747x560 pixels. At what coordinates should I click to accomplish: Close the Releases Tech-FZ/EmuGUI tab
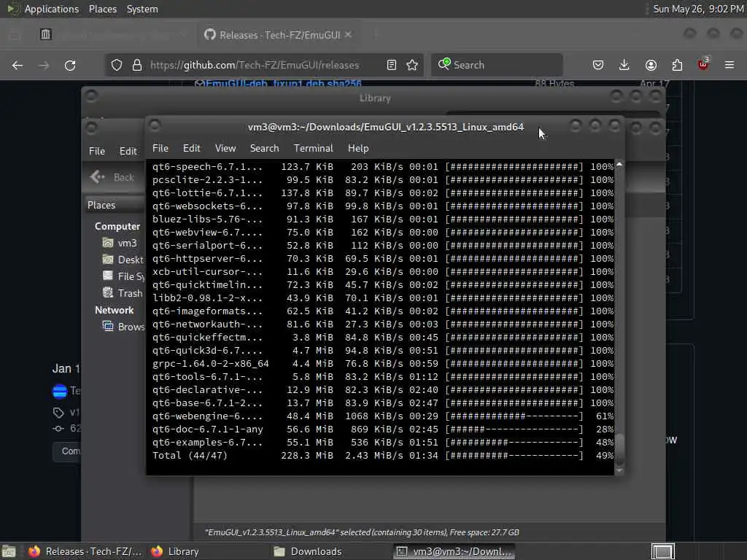[348, 35]
